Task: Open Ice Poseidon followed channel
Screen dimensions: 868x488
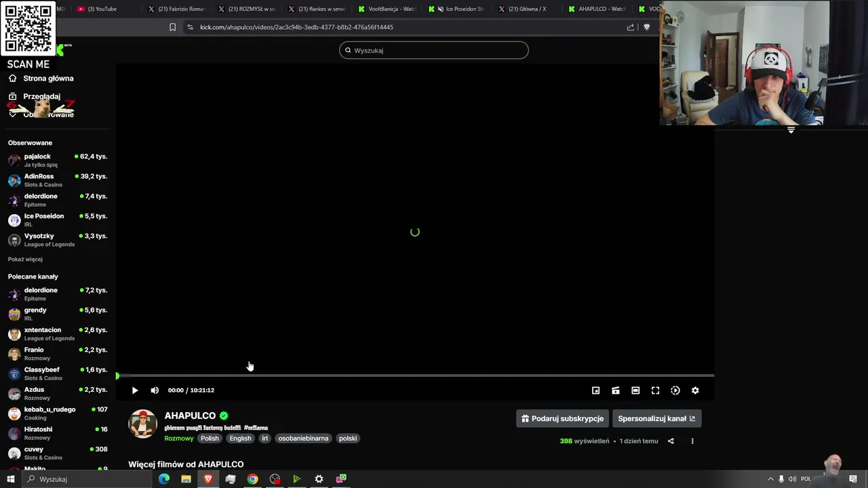Action: [58, 220]
